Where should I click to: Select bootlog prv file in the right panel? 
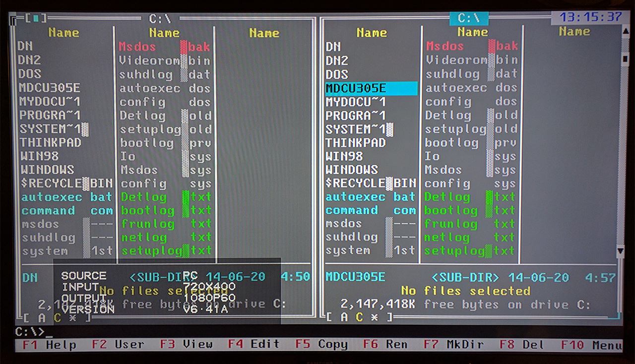click(472, 143)
